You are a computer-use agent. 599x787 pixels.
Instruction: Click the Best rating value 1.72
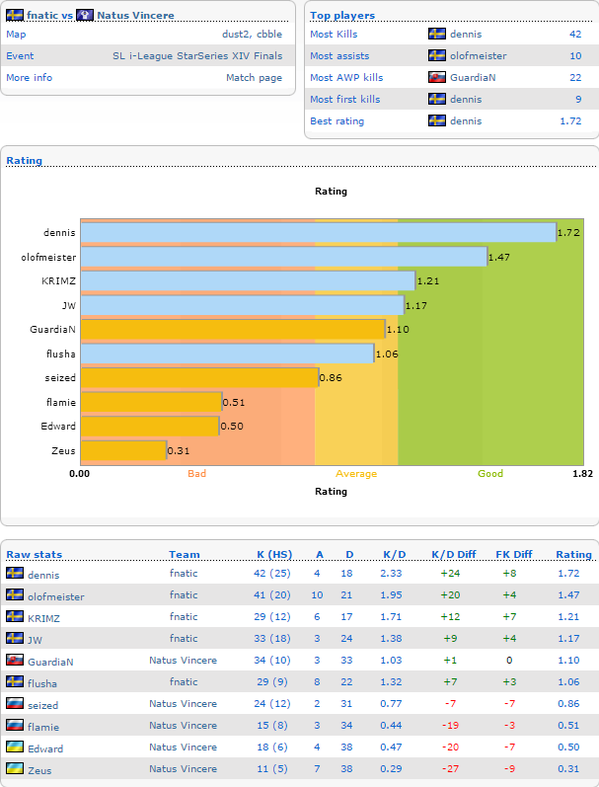pos(571,121)
